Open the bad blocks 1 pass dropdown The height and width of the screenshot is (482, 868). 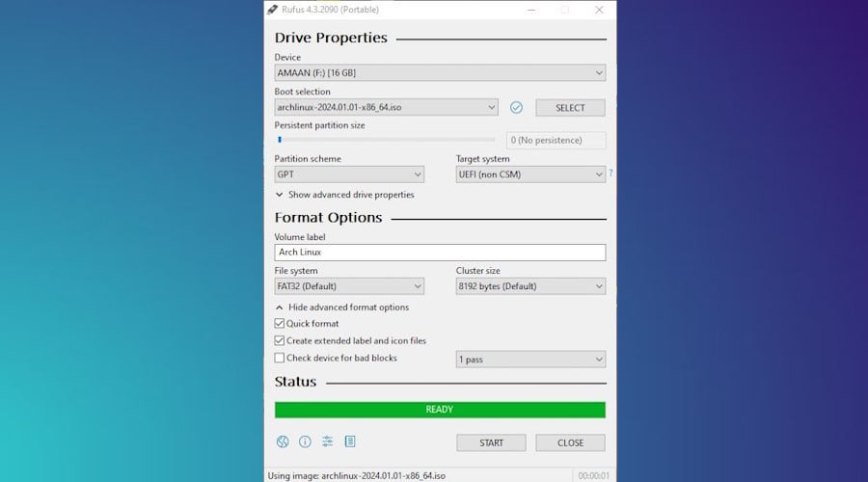[x=530, y=360]
